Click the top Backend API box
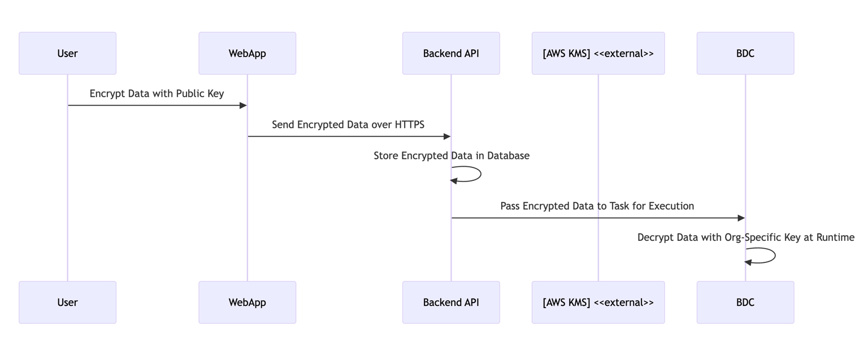 (x=451, y=53)
